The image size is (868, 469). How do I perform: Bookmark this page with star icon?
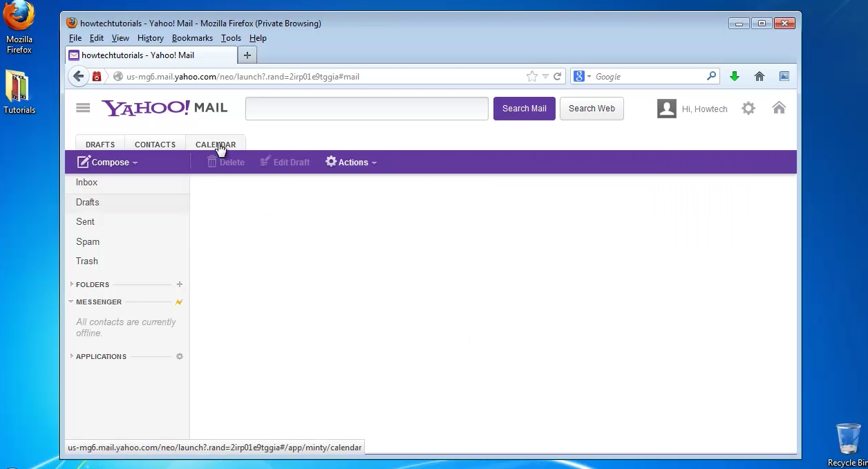(x=531, y=77)
